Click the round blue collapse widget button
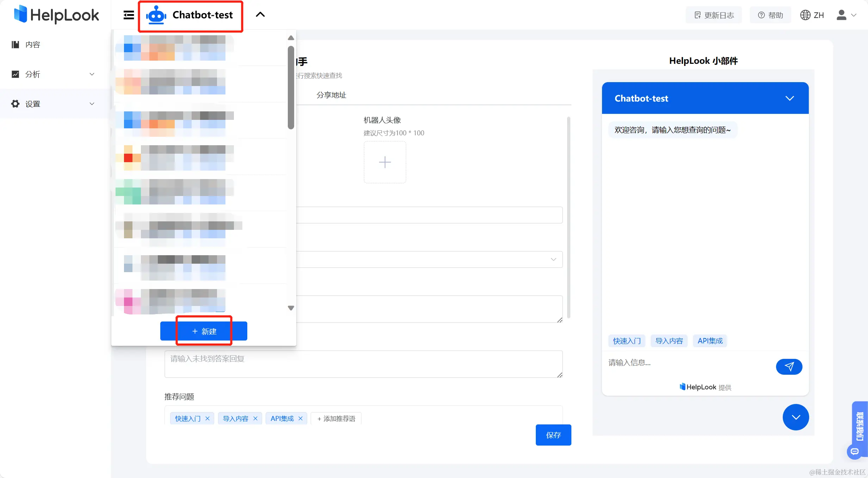This screenshot has width=868, height=478. [x=795, y=417]
